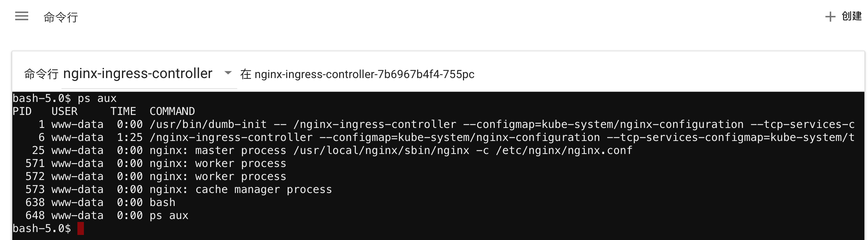
Task: Click the 命令行 page title
Action: coord(61,17)
